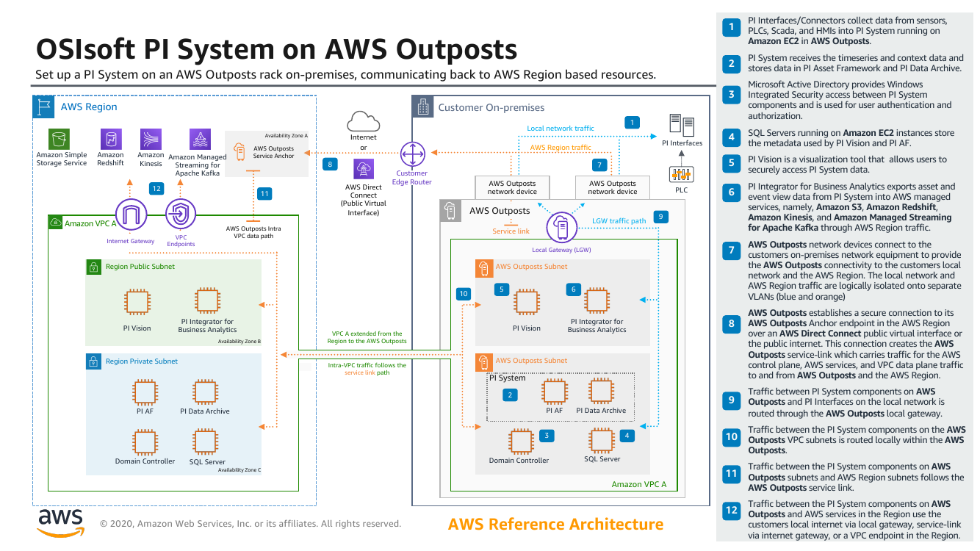The width and height of the screenshot is (980, 551).
Task: Click Domain Controller chip in Region Private Subnet
Action: click(x=145, y=442)
